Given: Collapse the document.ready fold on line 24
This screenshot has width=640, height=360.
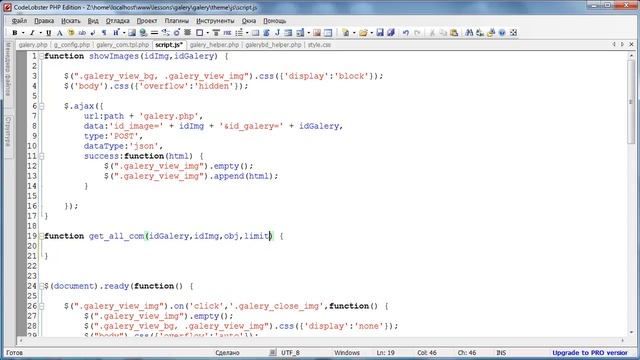Looking at the screenshot, I should click(41, 286).
